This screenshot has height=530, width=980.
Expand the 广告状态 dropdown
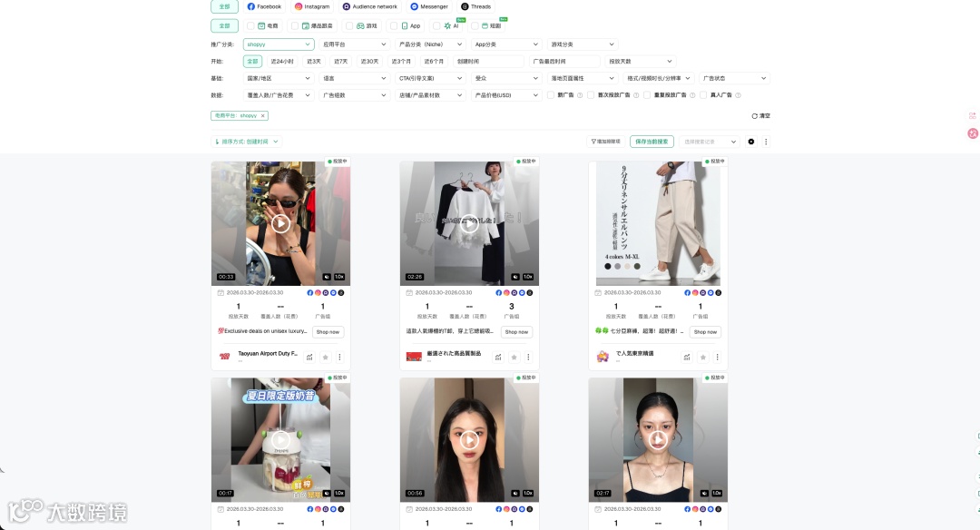click(x=734, y=78)
